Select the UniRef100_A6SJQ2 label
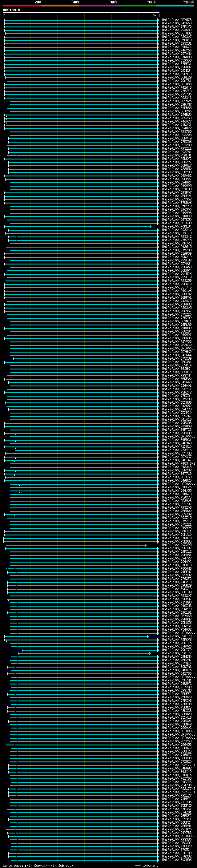197x868 pixels. (x=177, y=843)
